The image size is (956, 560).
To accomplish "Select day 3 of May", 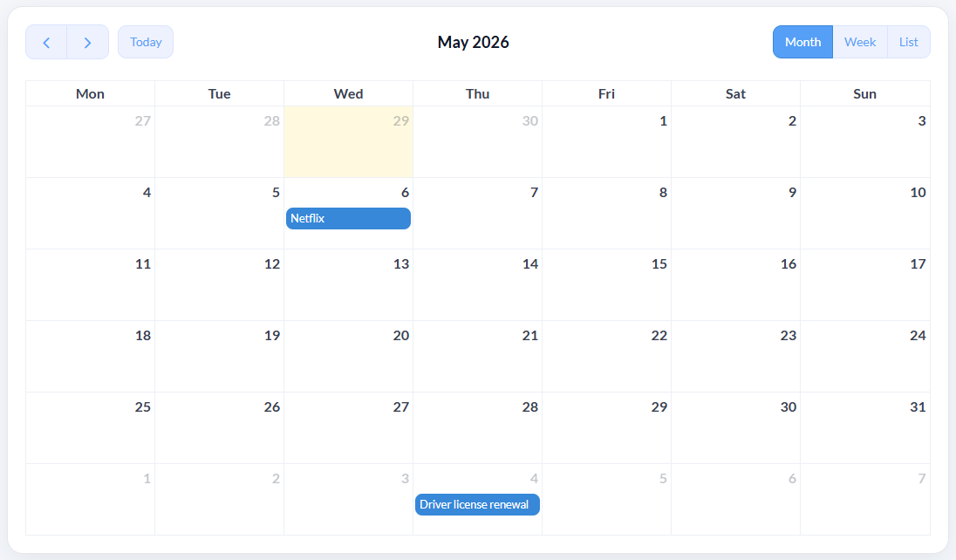I will point(865,142).
